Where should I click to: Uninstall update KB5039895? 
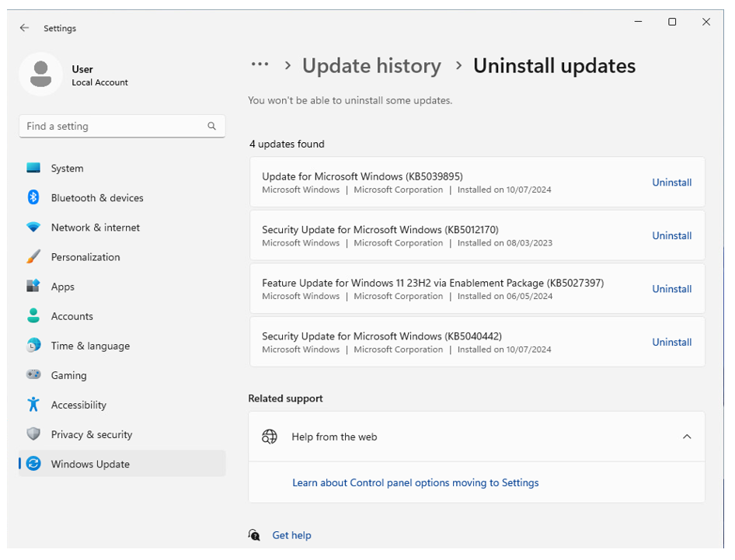[671, 183]
